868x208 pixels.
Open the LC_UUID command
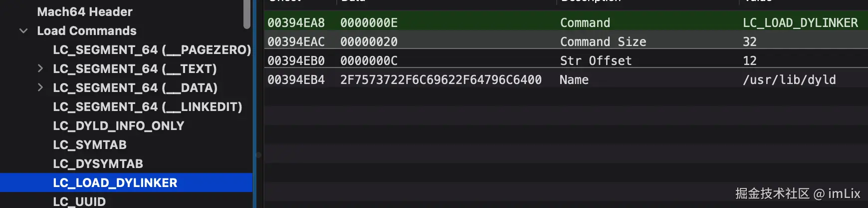pos(79,201)
